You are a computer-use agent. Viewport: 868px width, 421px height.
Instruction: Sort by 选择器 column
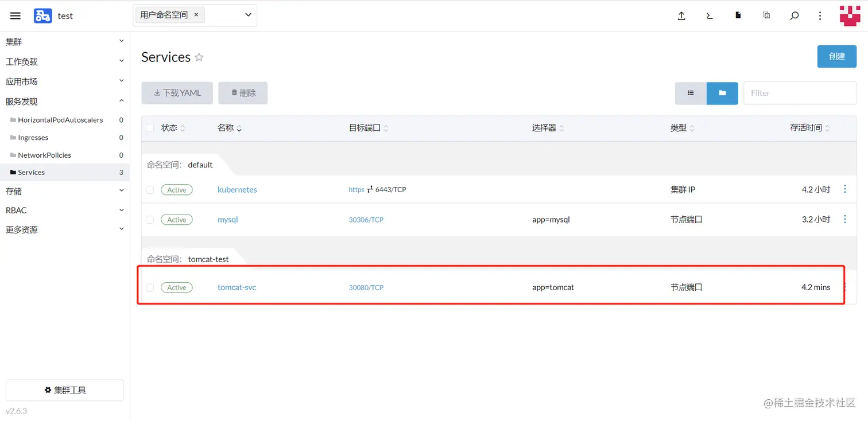[x=548, y=128]
